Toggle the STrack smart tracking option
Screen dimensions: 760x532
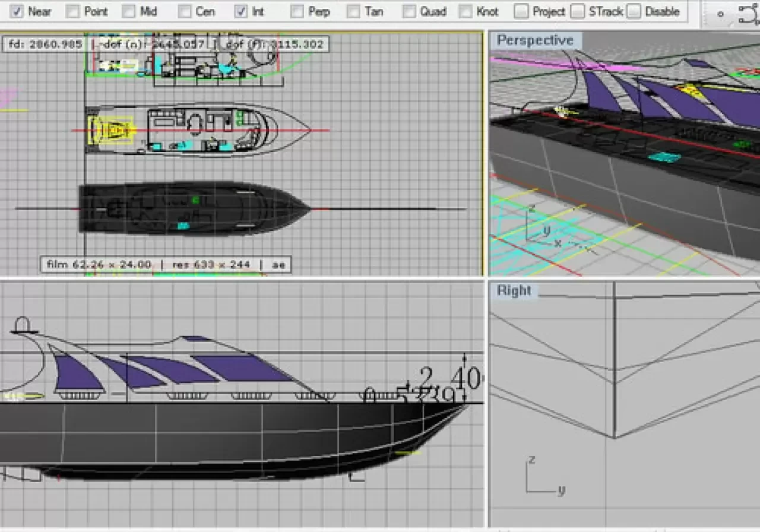577,11
